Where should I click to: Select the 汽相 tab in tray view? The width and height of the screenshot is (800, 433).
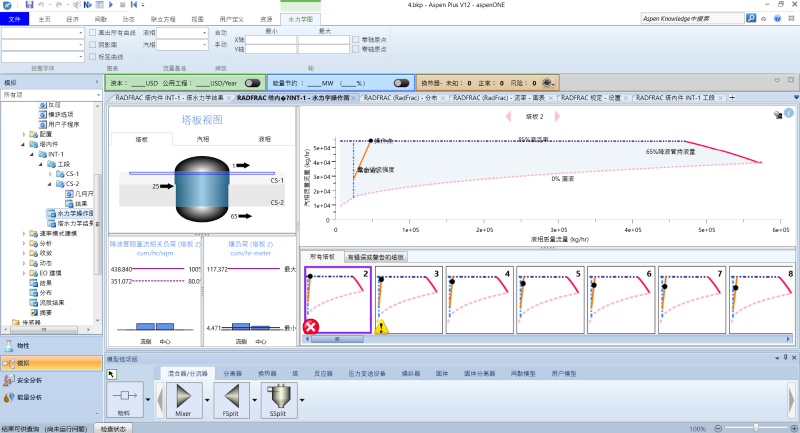pos(203,139)
